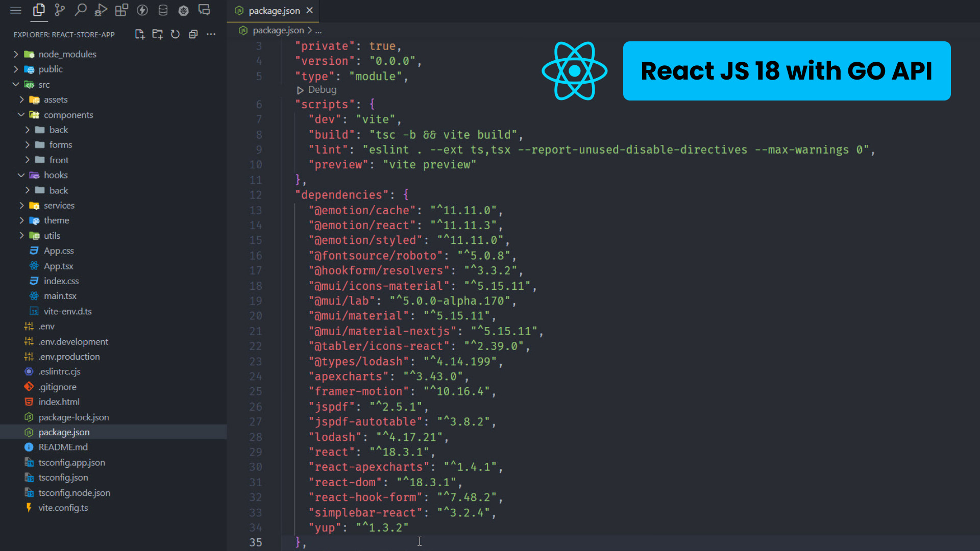980x551 pixels.
Task: Close the package.json tab
Action: point(309,10)
